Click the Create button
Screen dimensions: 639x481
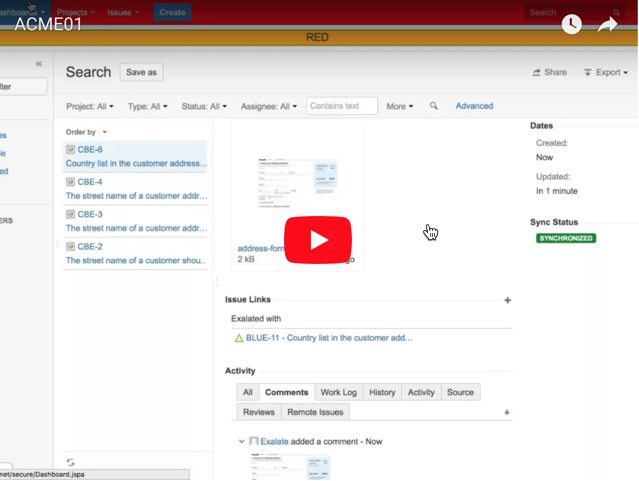[172, 12]
